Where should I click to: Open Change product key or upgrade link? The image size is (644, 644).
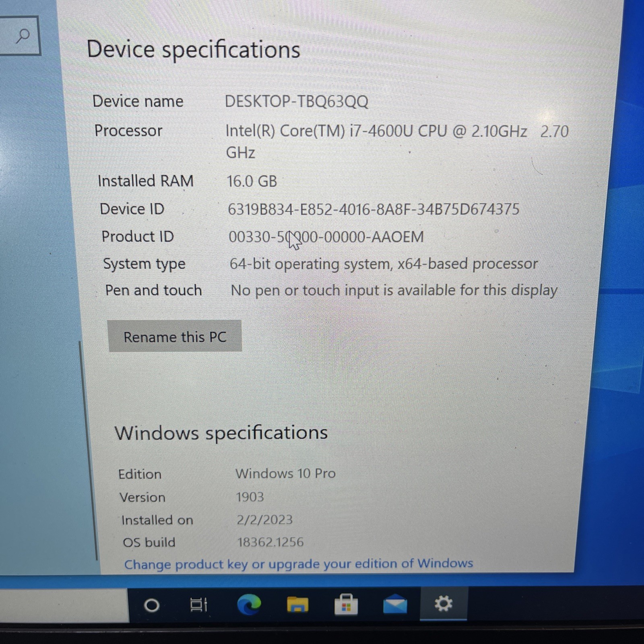click(x=299, y=563)
